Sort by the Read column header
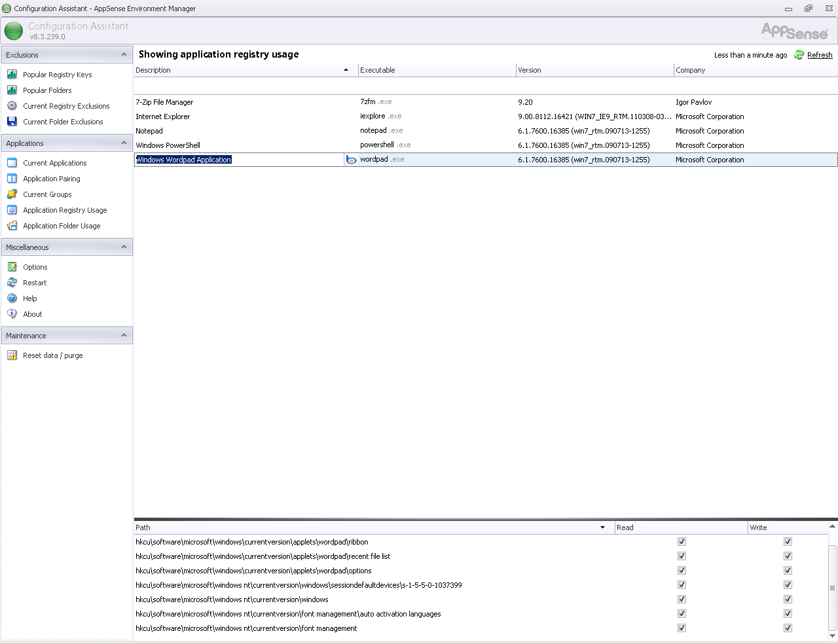Screen dimensions: 838x644 pos(681,528)
